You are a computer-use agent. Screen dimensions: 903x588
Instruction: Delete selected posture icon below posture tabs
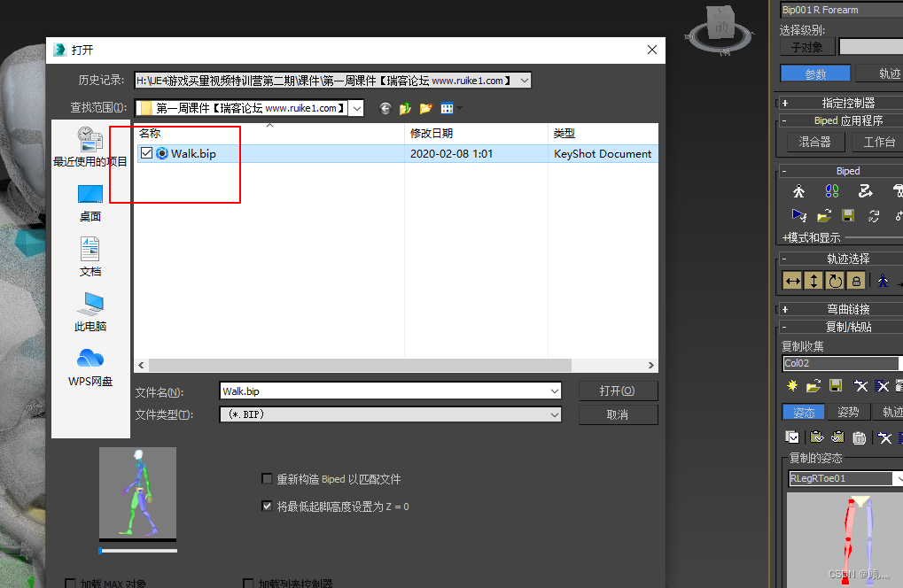pyautogui.click(x=884, y=437)
